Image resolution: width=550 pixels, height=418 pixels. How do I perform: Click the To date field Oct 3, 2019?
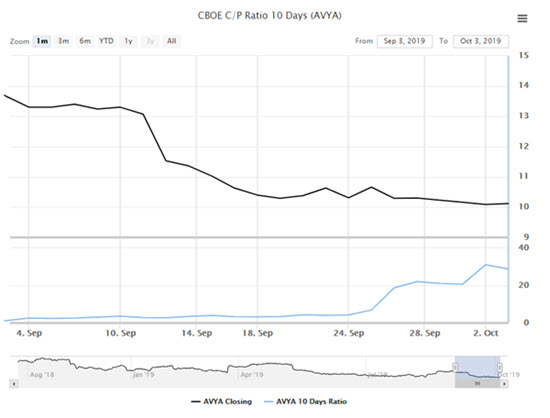(481, 41)
